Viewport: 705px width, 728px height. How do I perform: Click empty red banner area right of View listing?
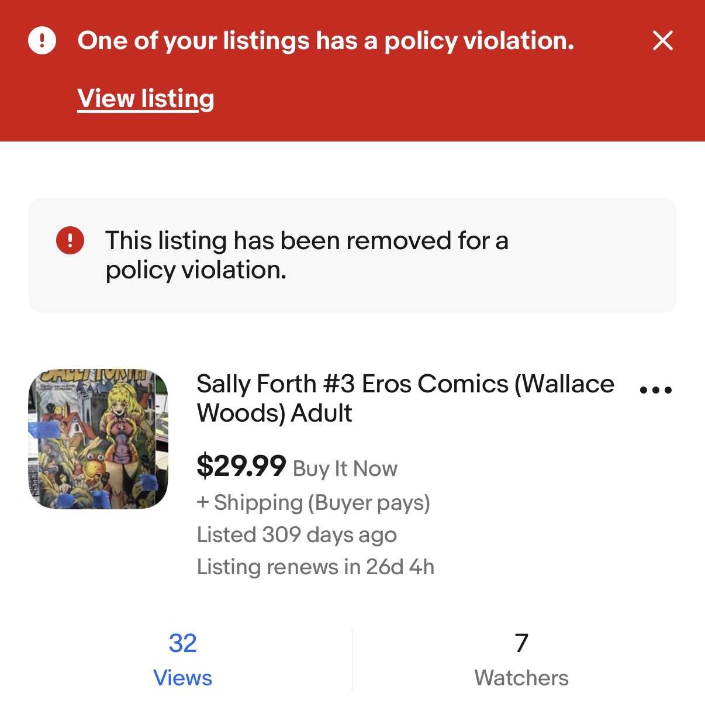pos(438,99)
